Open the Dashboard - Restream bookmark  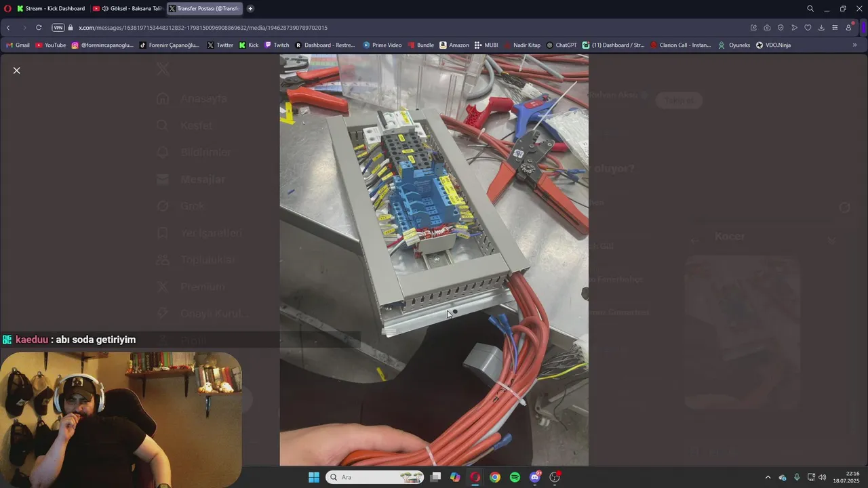tap(325, 45)
